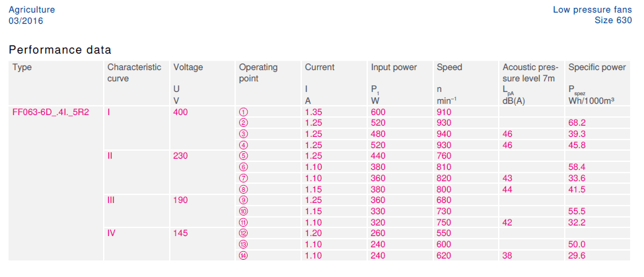
Task: Select operating point marker 7
Action: point(243,178)
